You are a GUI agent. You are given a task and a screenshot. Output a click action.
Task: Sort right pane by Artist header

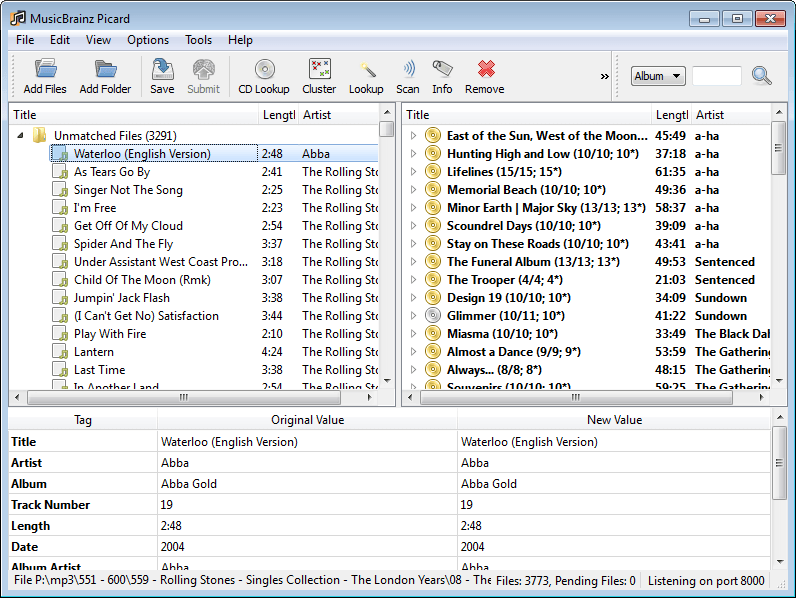[x=732, y=115]
